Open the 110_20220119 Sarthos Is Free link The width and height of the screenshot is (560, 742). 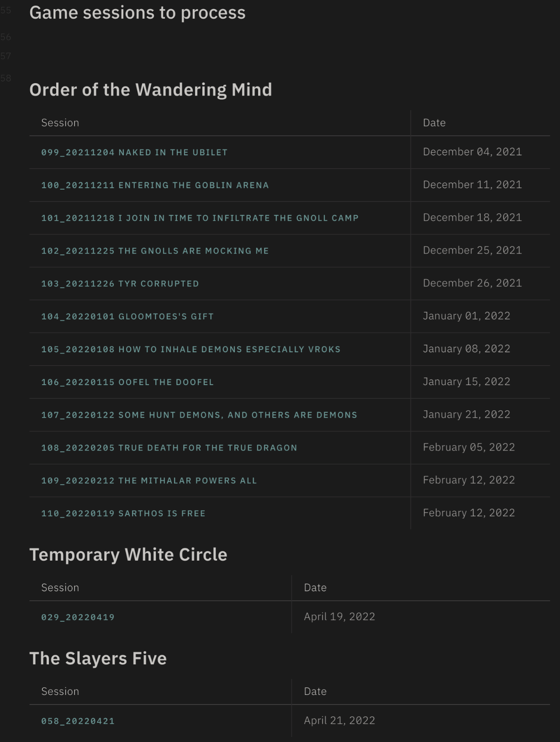(123, 514)
